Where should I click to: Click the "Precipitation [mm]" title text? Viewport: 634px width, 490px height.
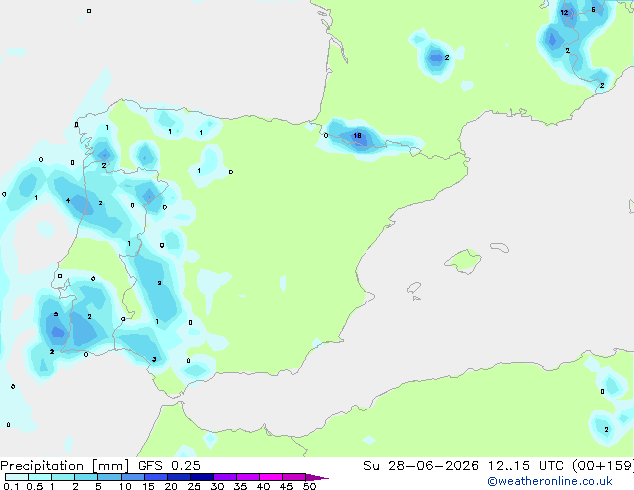(x=65, y=466)
